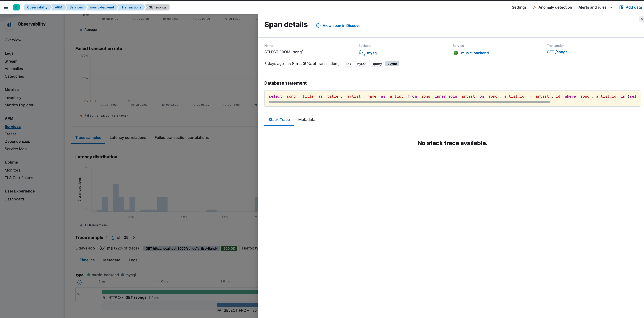Open Service Map in the sidebar

coord(16,149)
